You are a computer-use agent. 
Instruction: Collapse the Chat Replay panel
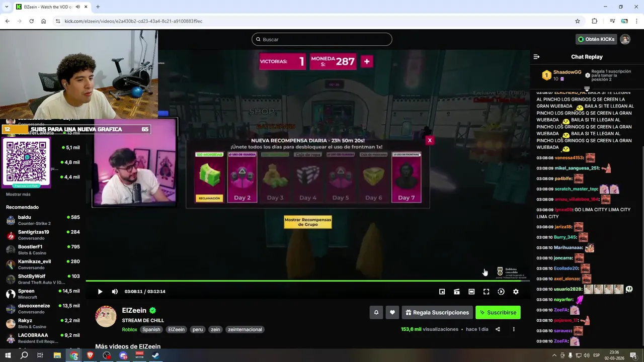click(x=536, y=57)
